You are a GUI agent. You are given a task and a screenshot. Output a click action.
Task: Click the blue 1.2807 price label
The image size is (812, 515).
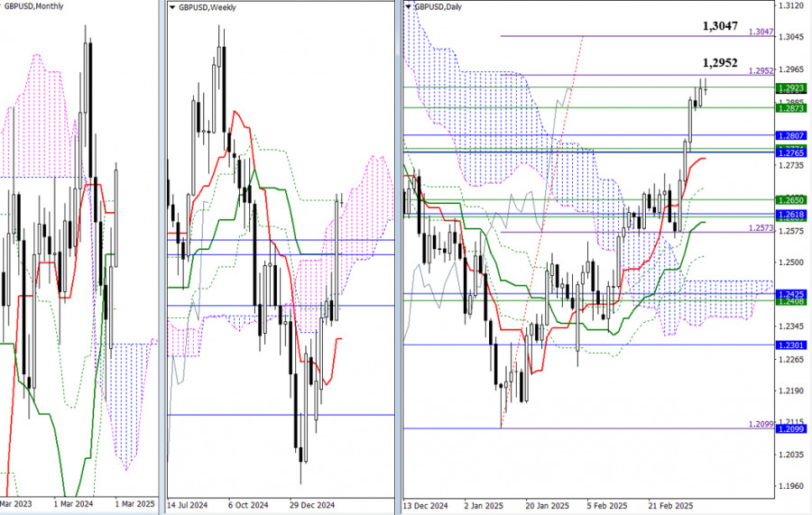(790, 135)
